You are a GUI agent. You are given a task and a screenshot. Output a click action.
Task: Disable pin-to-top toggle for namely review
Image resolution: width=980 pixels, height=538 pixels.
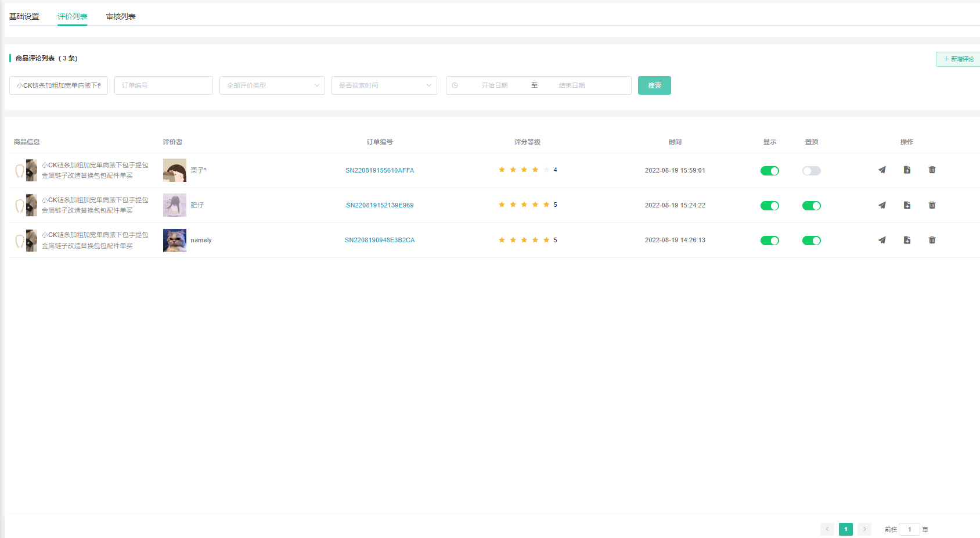(x=811, y=241)
